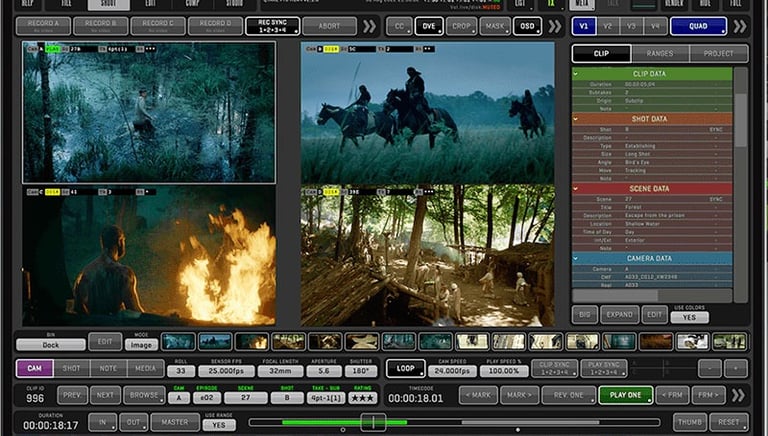
Task: Toggle the OSD overlay button
Action: click(x=528, y=26)
